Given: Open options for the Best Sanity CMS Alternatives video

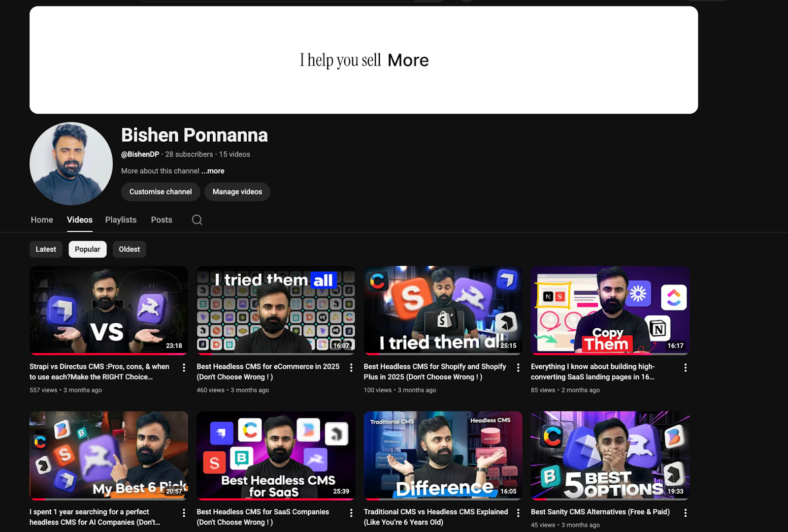Looking at the screenshot, I should tap(685, 512).
